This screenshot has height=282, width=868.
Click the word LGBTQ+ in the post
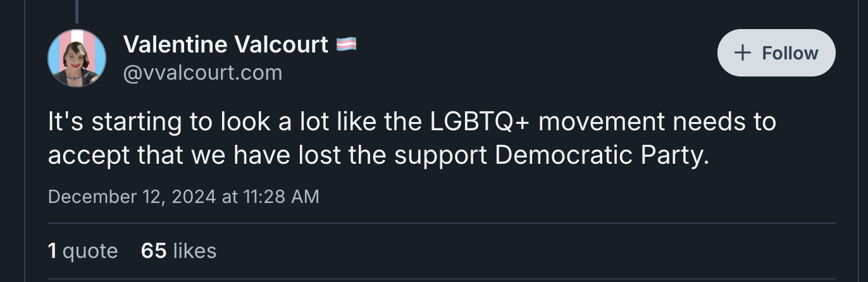(480, 121)
